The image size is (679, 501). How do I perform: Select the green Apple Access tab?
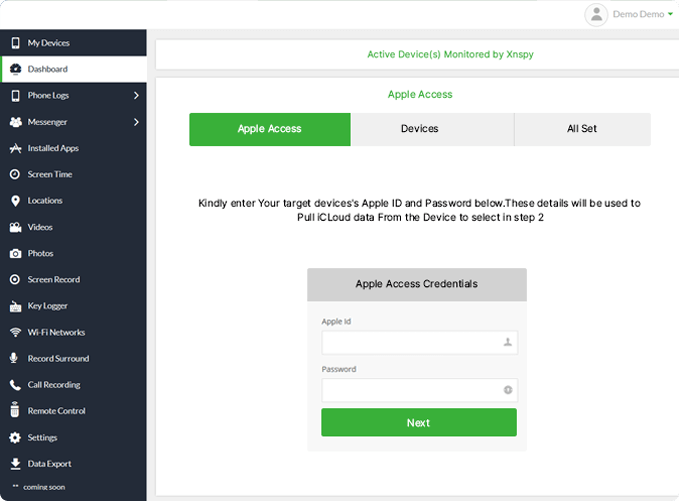click(x=269, y=129)
